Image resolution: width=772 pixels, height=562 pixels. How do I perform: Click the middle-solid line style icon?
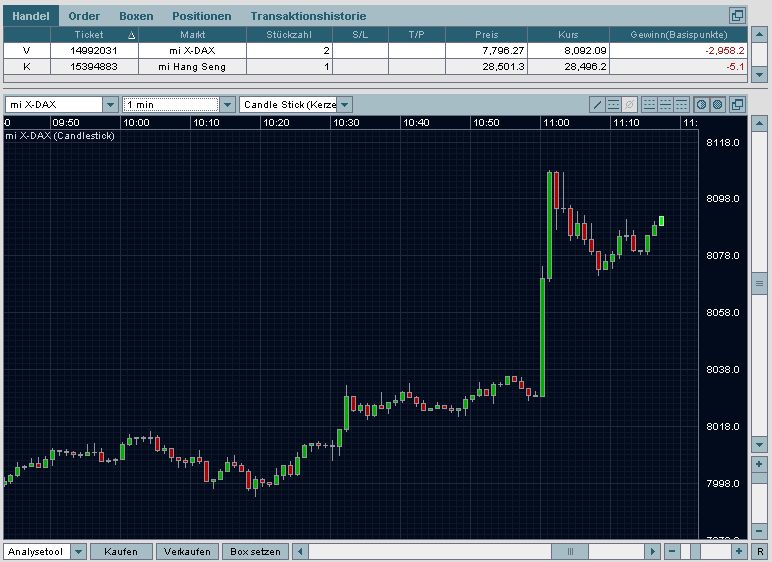666,104
